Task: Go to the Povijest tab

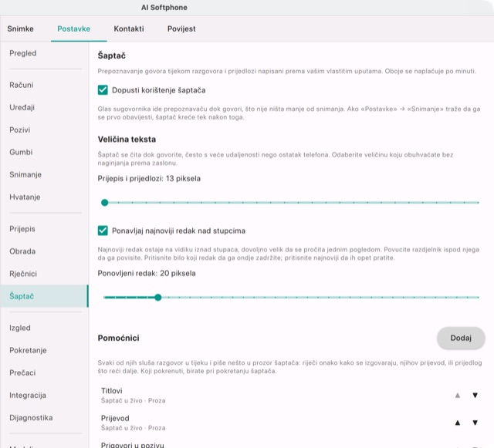Action: (181, 29)
